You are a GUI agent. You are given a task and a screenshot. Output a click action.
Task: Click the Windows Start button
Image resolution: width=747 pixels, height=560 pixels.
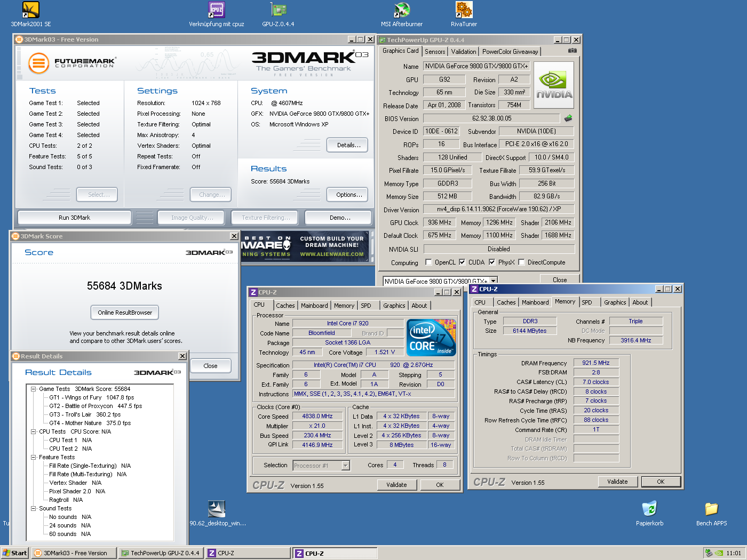coord(14,553)
